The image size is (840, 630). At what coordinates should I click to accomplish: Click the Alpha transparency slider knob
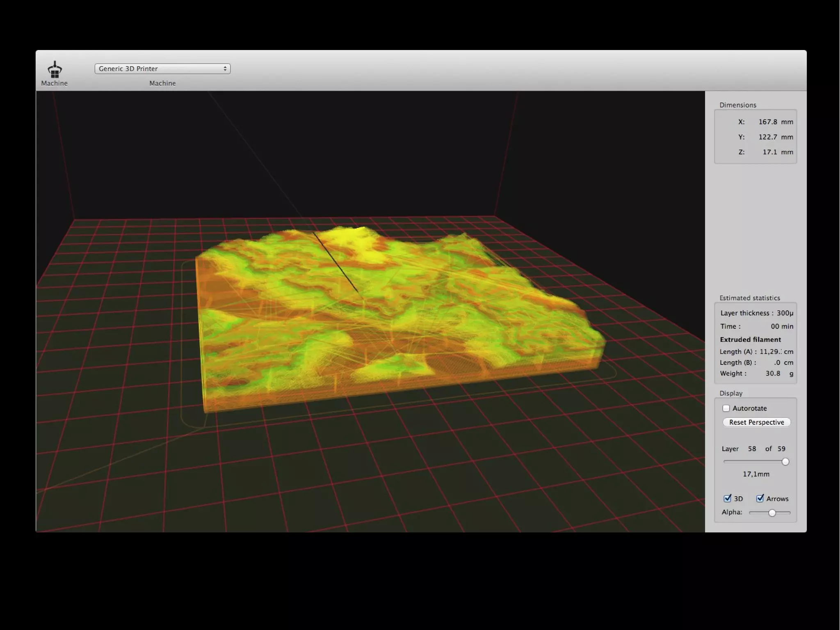(772, 513)
